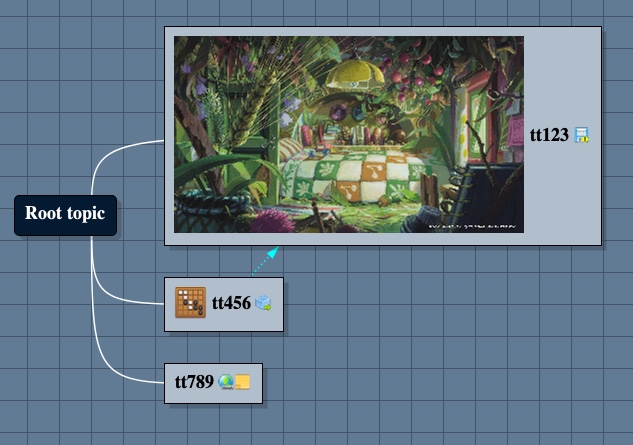
Task: Open the globe URL icon in tt789
Action: 226,382
